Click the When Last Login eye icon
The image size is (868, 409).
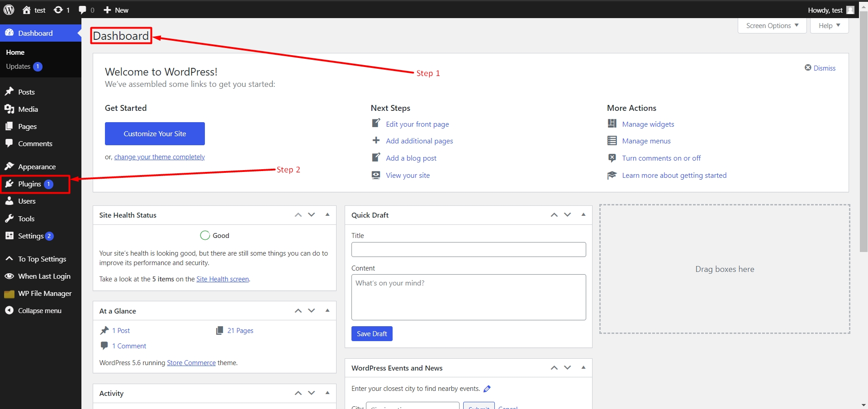9,276
